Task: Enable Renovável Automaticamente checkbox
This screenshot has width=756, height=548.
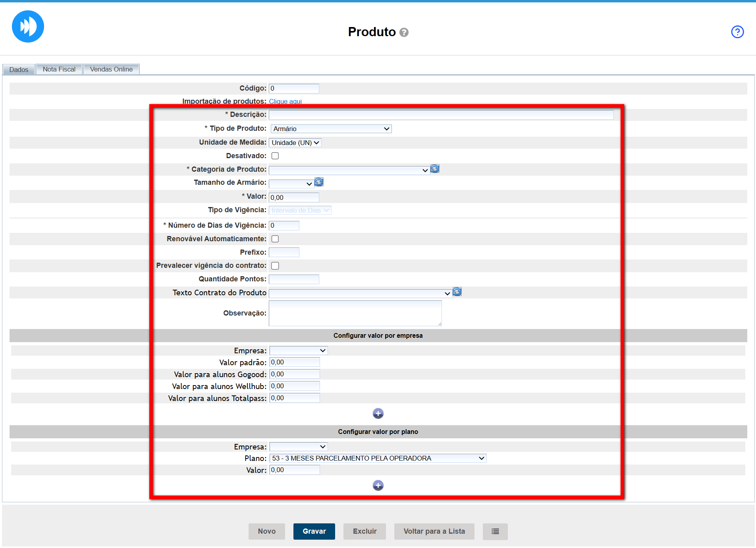Action: (275, 239)
